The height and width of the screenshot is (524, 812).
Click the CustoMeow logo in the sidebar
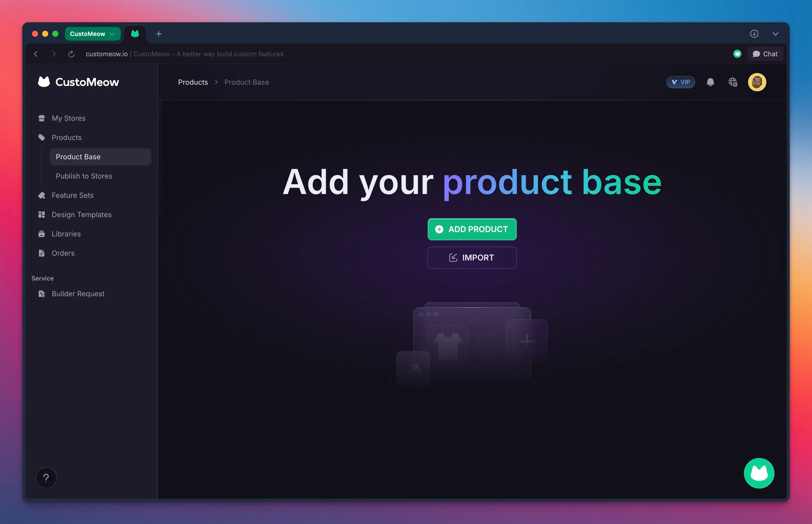click(78, 82)
